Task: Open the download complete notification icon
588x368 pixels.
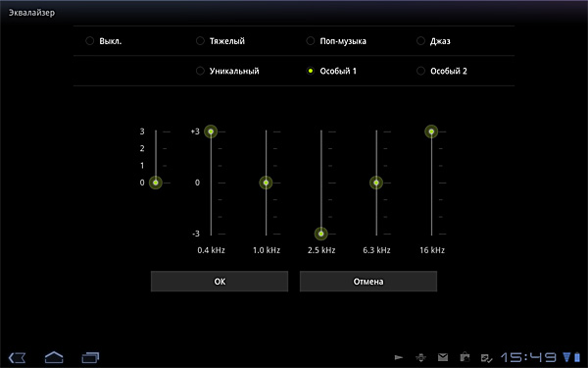Action: (x=486, y=358)
